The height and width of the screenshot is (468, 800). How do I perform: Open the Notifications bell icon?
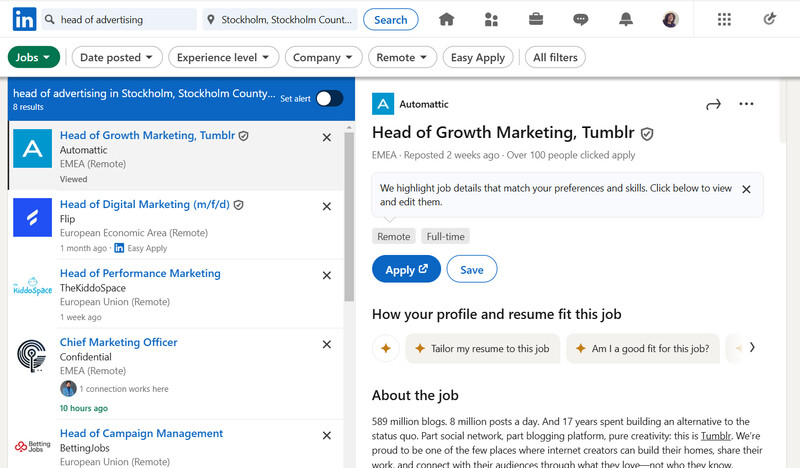click(x=626, y=19)
